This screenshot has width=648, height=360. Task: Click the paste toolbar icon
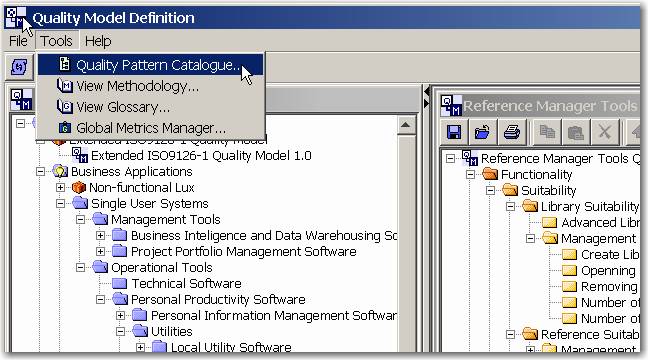coord(576,132)
